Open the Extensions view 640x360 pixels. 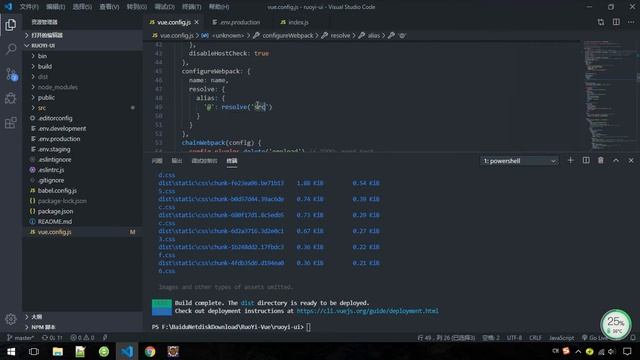[11, 122]
